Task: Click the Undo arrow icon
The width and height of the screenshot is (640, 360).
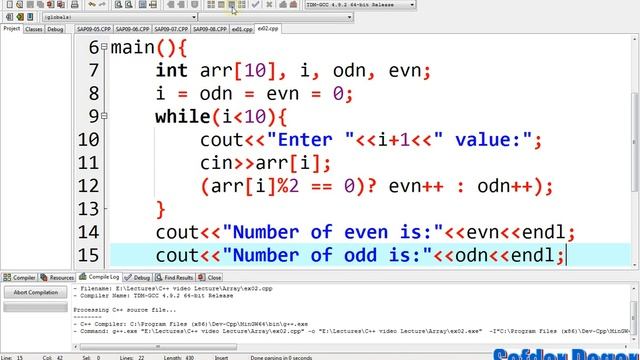Action: tap(92, 4)
